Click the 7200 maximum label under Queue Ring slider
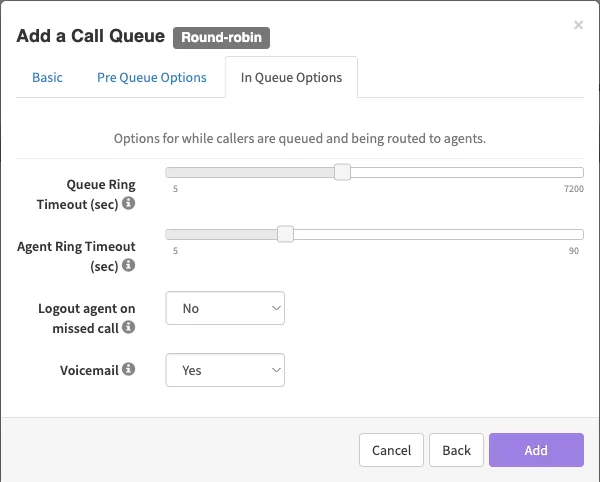Screen dimensions: 600x482 [x=574, y=189]
